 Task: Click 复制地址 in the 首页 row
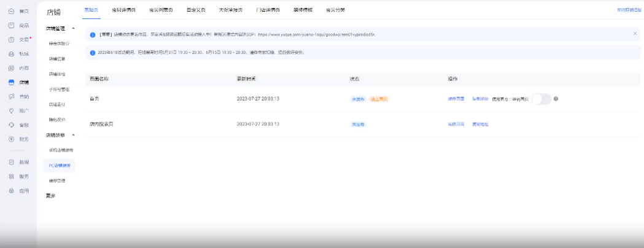point(480,99)
